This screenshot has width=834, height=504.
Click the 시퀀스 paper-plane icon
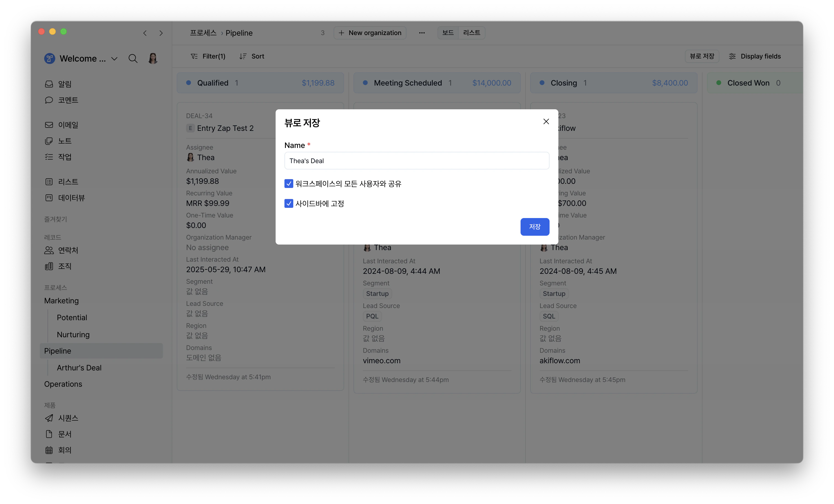[49, 418]
